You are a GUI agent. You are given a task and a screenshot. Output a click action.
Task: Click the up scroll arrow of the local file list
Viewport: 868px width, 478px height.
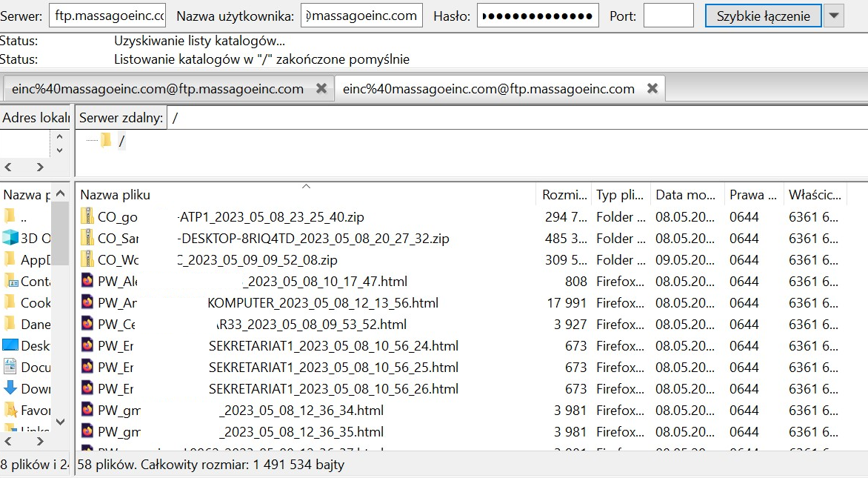pyautogui.click(x=60, y=193)
